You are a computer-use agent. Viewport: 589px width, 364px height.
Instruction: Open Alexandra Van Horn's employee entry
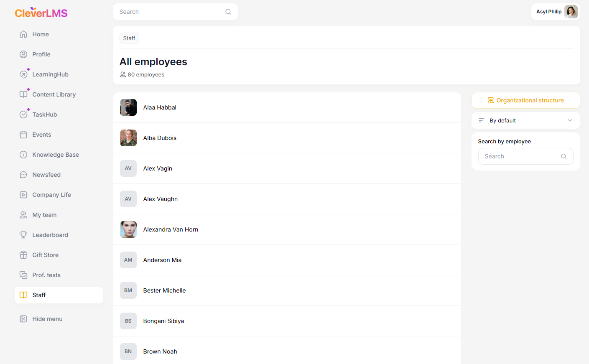171,229
